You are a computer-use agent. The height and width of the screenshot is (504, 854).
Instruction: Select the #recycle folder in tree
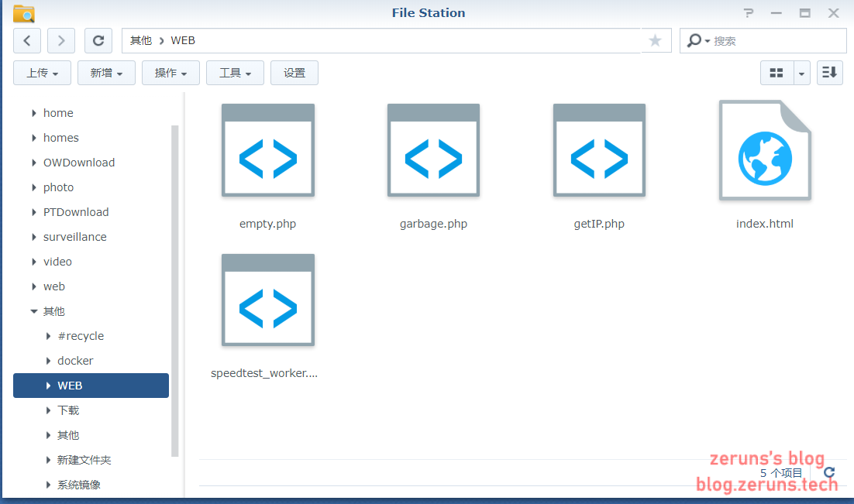click(81, 336)
